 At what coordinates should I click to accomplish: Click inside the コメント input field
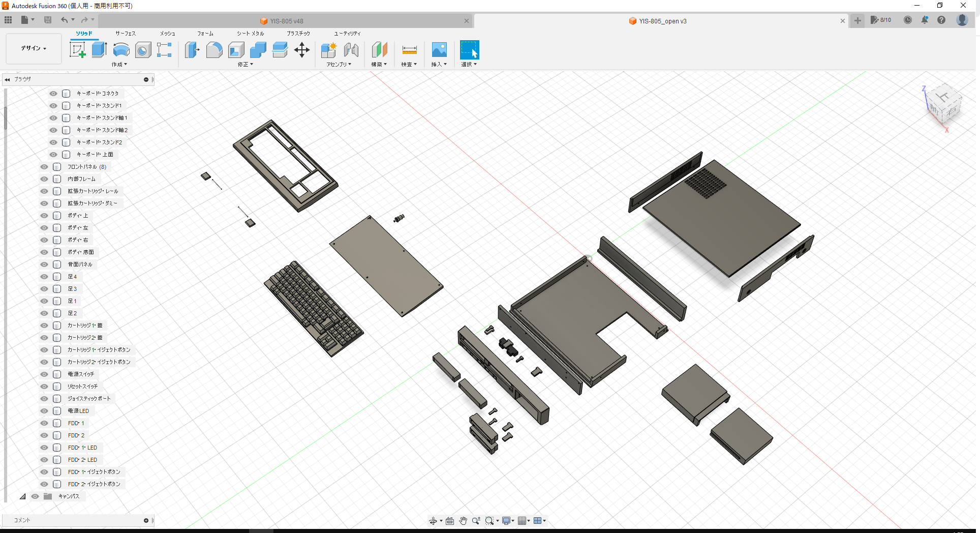(76, 520)
